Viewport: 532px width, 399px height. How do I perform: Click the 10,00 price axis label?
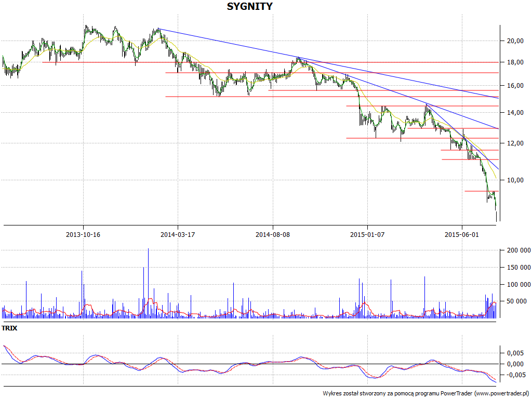pos(515,180)
